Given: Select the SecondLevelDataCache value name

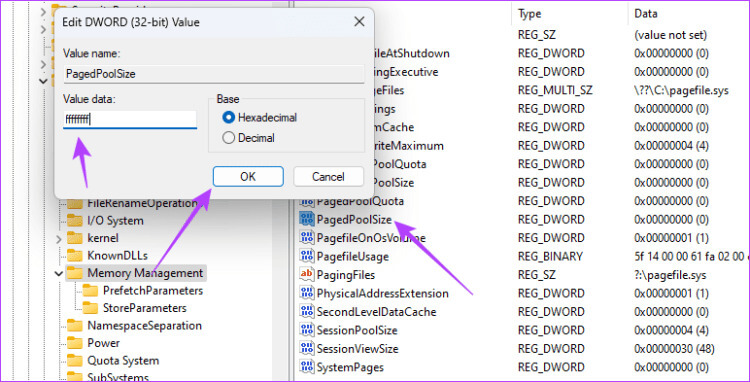Looking at the screenshot, I should pos(376,312).
